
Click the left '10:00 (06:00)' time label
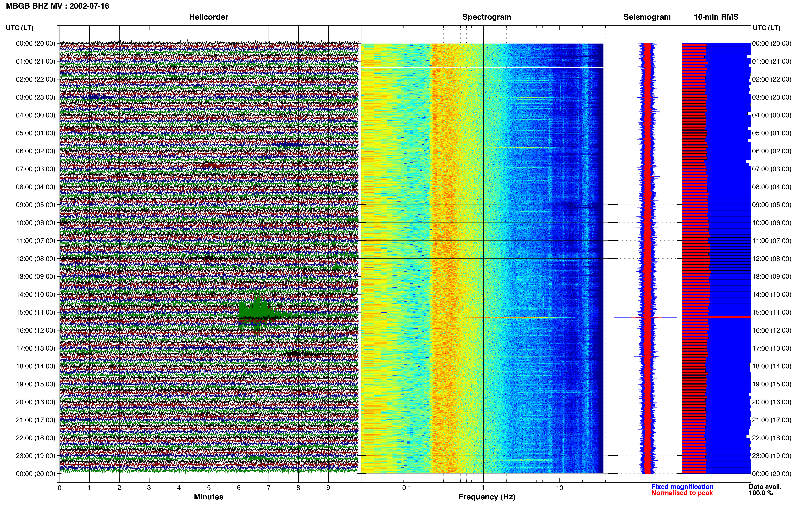click(x=36, y=223)
